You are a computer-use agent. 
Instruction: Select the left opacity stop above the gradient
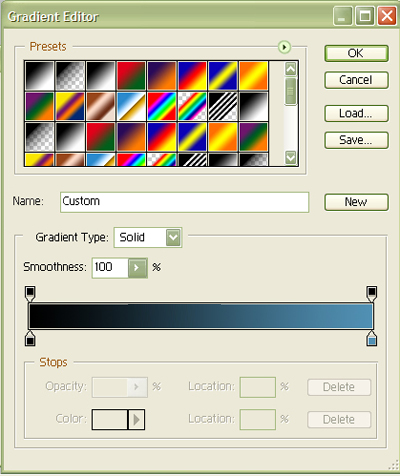pyautogui.click(x=30, y=294)
